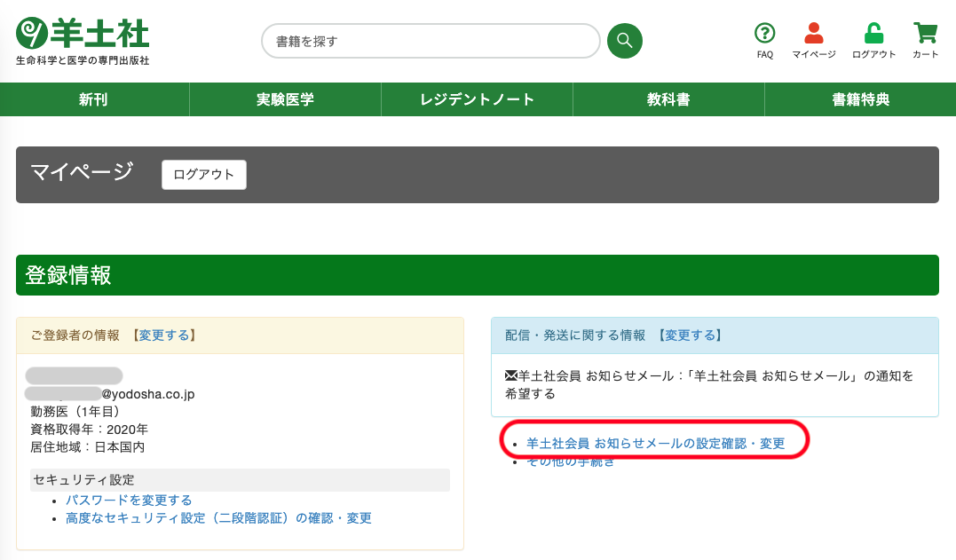Click the Yodosha logo
Screen dimensions: 956x560
click(83, 41)
